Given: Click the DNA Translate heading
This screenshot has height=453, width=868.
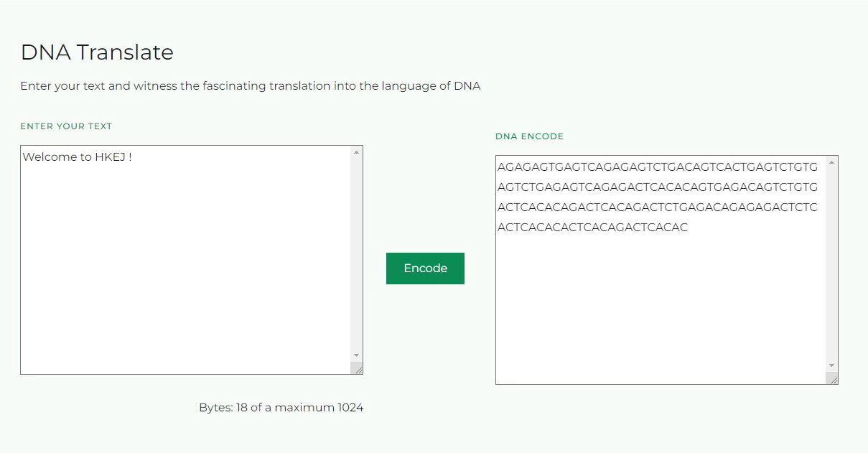Looking at the screenshot, I should click(x=97, y=52).
